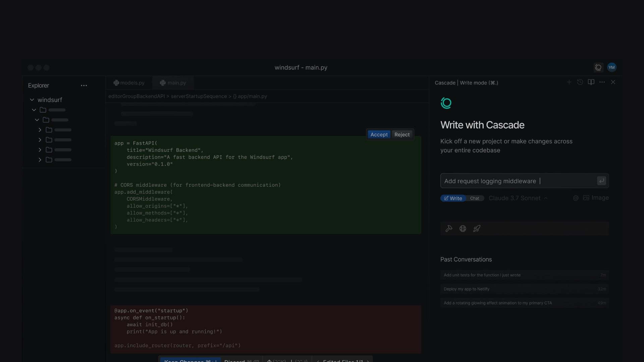
Task: Switch Cascade to Chat mode
Action: coord(475,198)
